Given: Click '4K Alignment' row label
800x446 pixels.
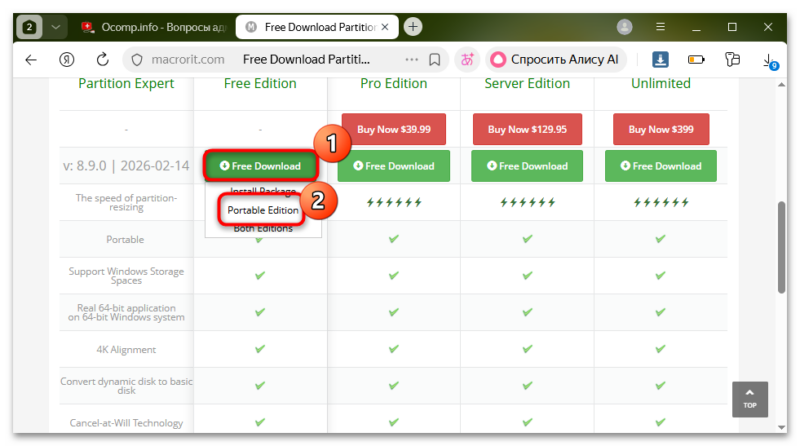Looking at the screenshot, I should [126, 350].
